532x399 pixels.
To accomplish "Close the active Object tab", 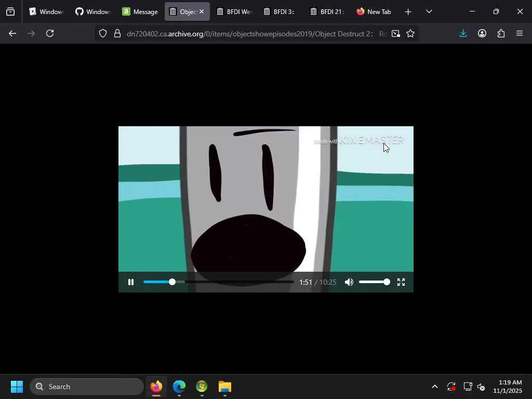I will tap(202, 11).
